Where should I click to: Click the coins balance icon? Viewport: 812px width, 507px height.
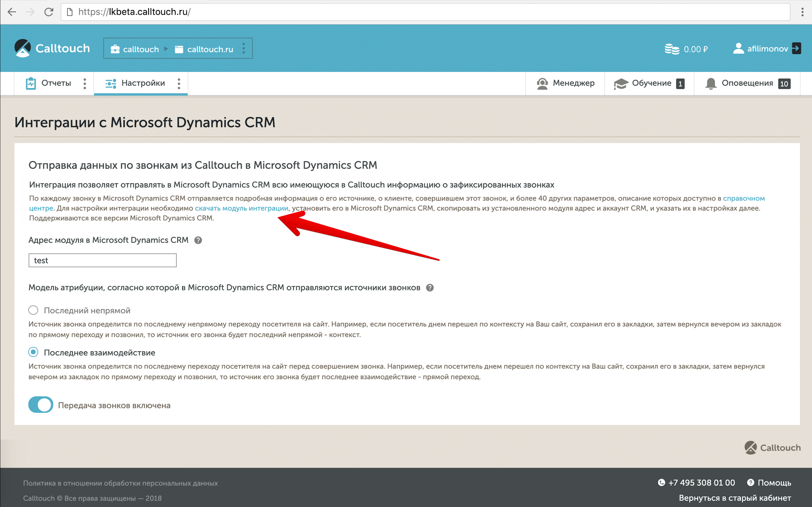(671, 49)
